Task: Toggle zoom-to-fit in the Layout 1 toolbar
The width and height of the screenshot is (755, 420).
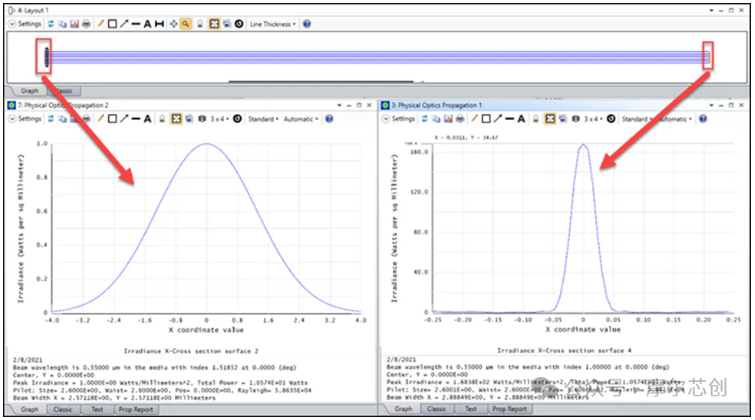Action: 214,24
